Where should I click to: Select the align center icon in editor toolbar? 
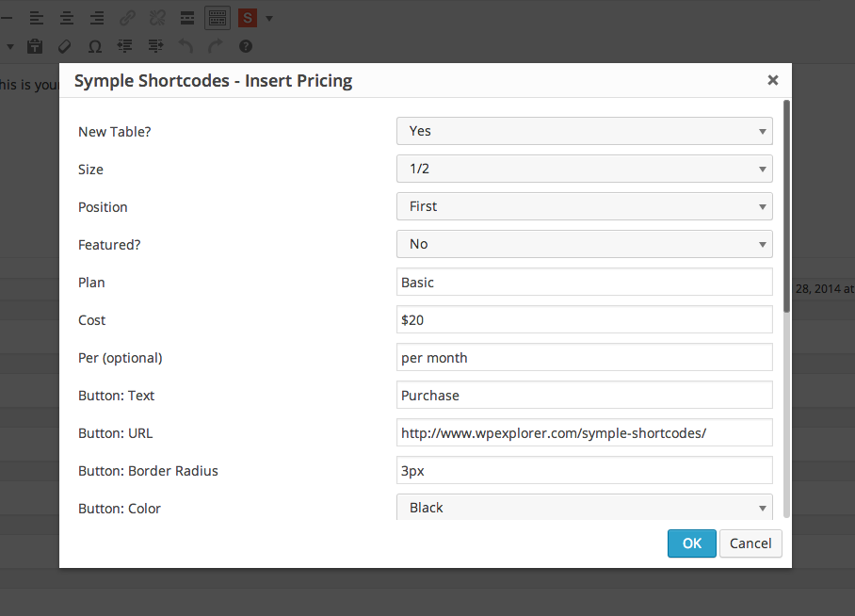tap(67, 18)
